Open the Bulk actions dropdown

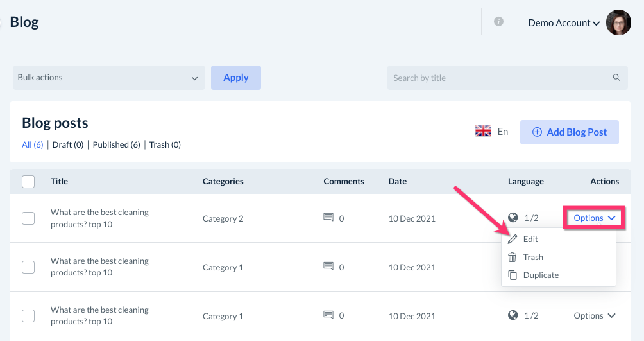click(108, 78)
